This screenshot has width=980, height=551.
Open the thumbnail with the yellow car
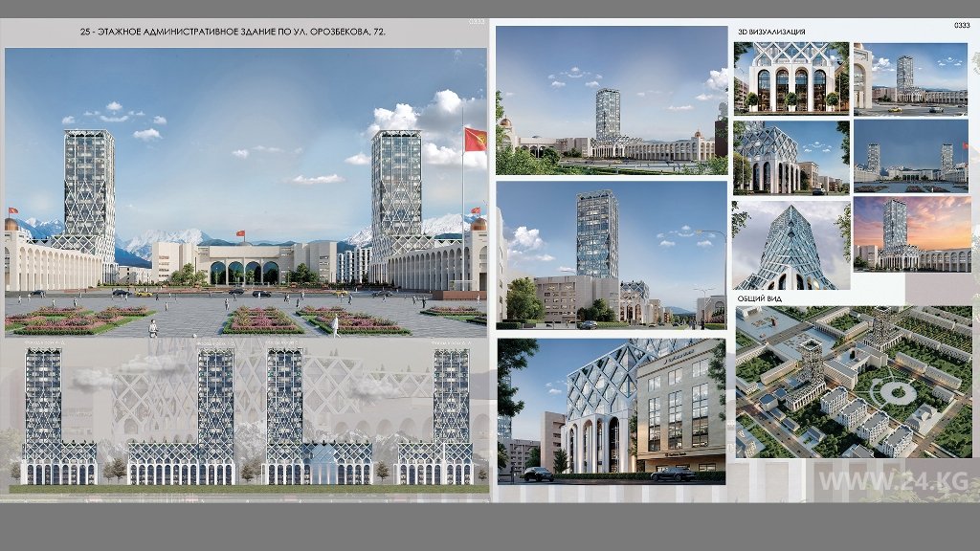tap(909, 77)
